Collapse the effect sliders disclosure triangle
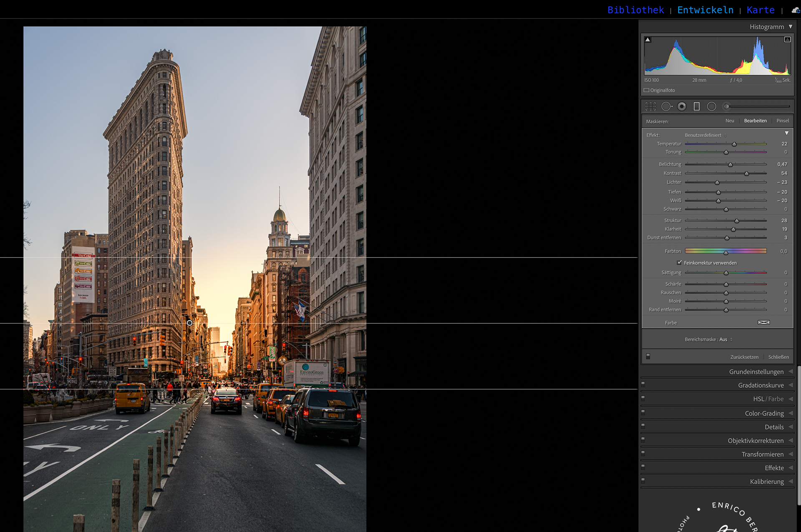 [x=786, y=133]
